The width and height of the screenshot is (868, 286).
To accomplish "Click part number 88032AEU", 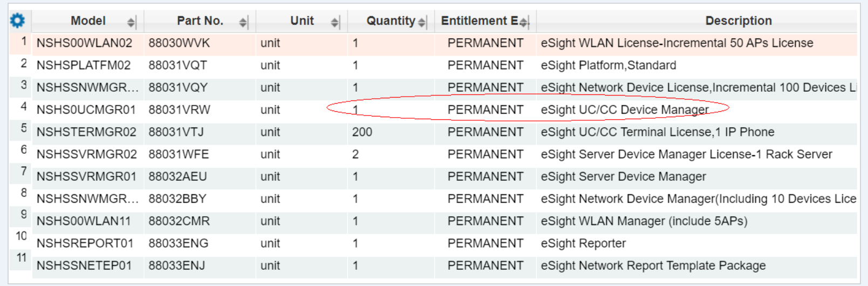I will tap(177, 176).
